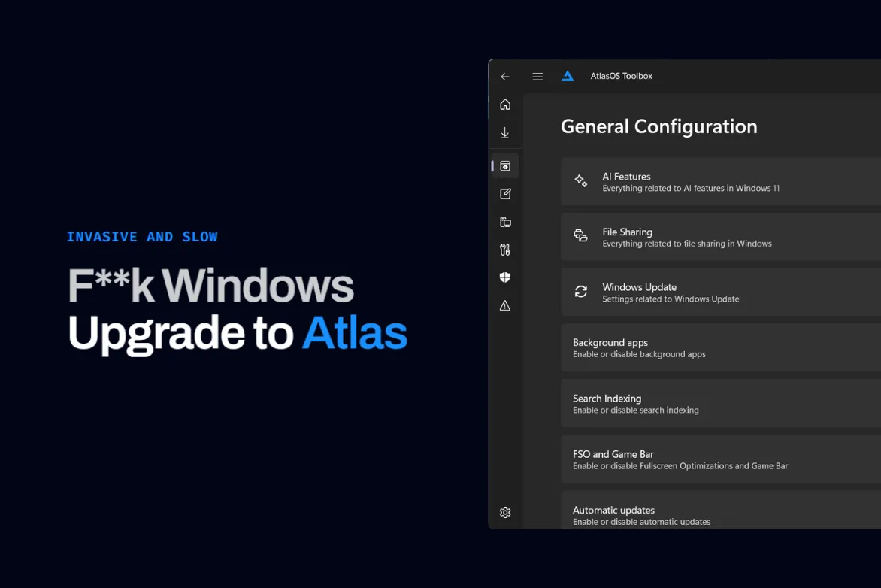The width and height of the screenshot is (881, 588).
Task: Open the Windows Security shield section
Action: [x=504, y=277]
